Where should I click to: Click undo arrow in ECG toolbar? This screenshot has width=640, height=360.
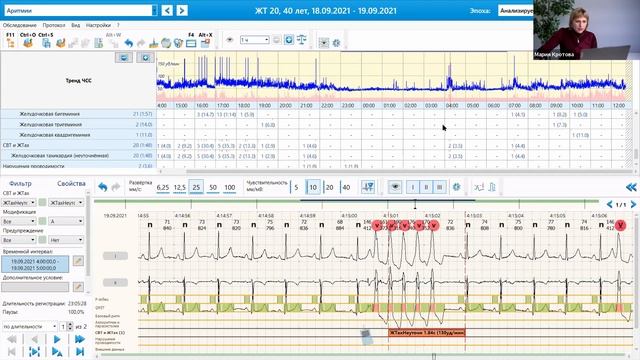coord(102,187)
